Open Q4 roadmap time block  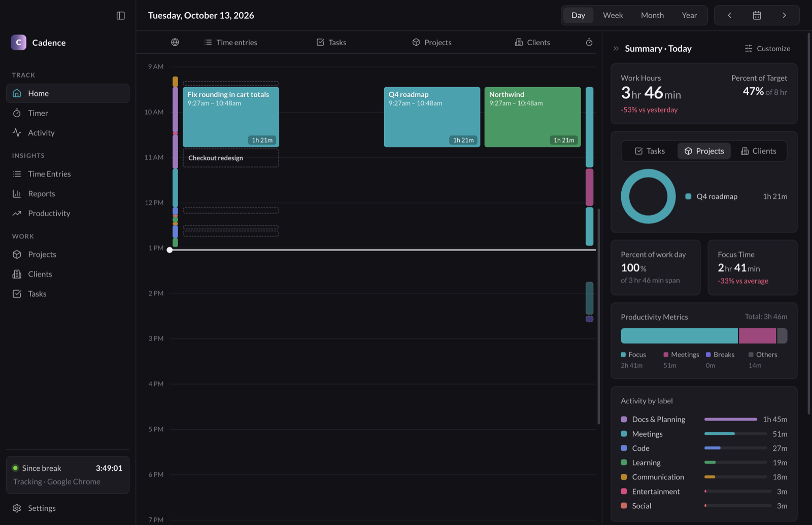[x=432, y=117]
